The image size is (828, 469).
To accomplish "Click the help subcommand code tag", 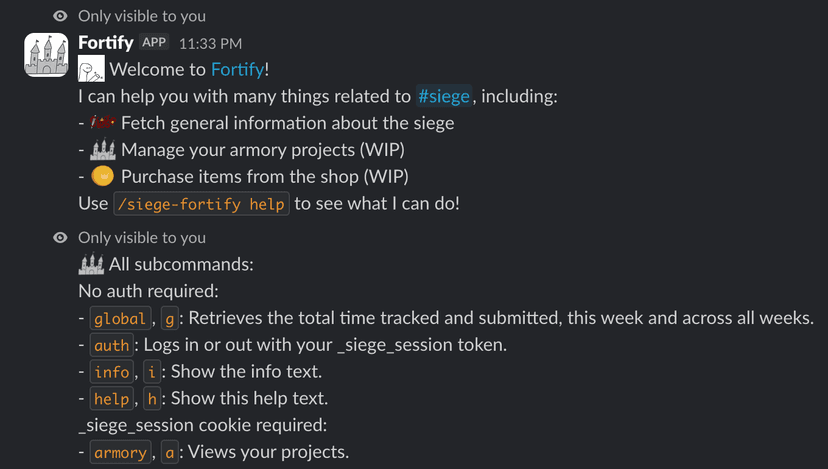I will [111, 399].
